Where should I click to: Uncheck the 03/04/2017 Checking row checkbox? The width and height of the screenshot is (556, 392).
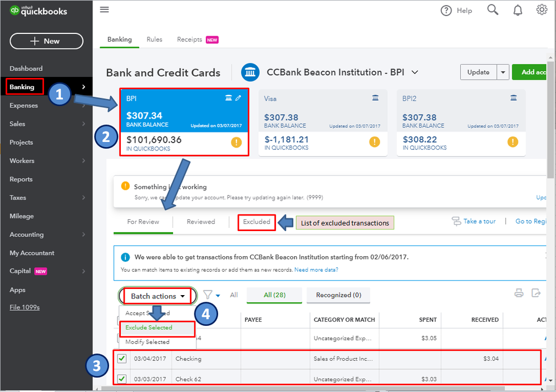click(x=122, y=359)
